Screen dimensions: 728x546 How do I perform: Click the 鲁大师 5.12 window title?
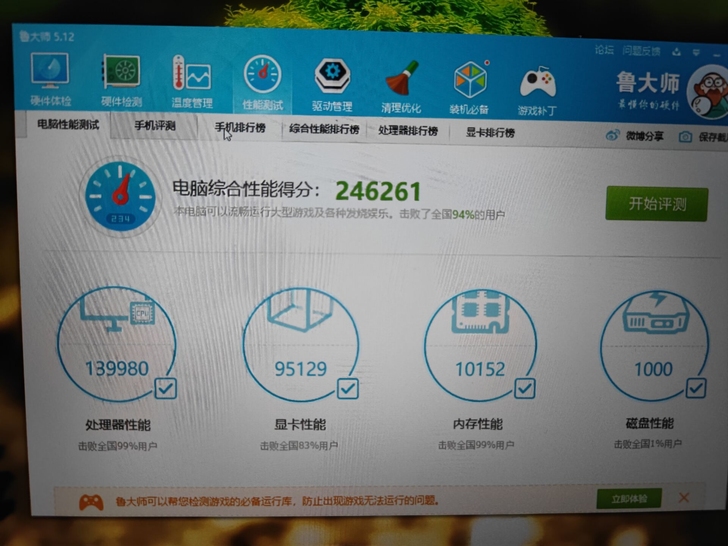47,37
